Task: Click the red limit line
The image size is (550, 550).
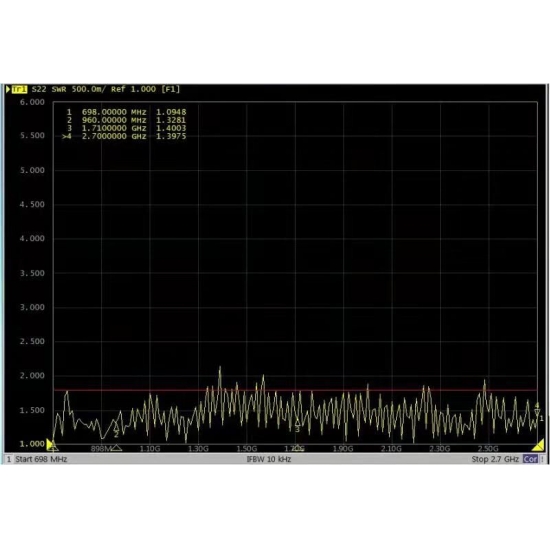Action: (295, 390)
